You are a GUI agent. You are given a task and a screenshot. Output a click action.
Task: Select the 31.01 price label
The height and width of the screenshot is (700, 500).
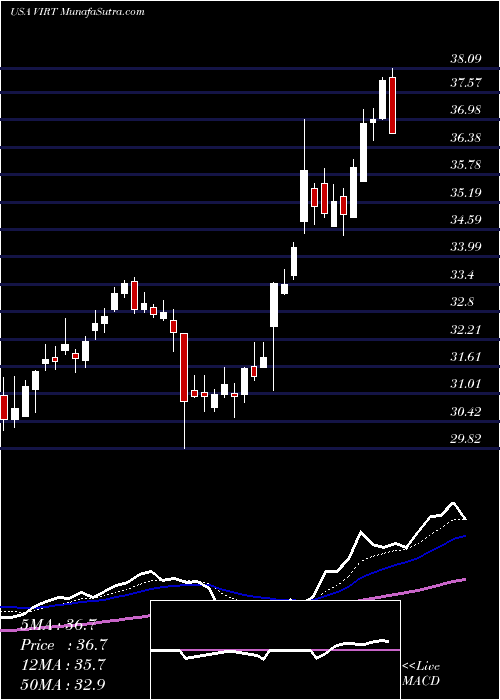[x=465, y=383]
